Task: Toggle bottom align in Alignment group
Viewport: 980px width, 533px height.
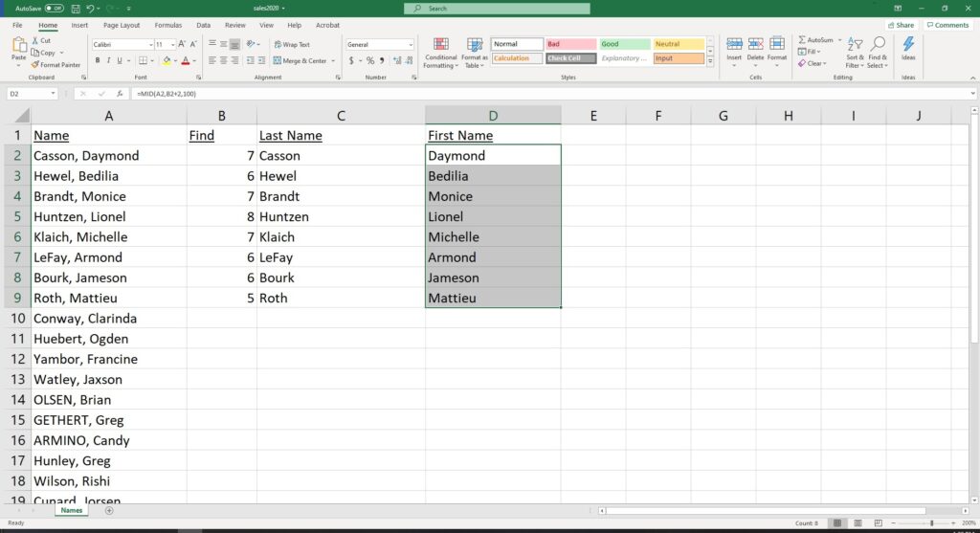Action: click(234, 45)
